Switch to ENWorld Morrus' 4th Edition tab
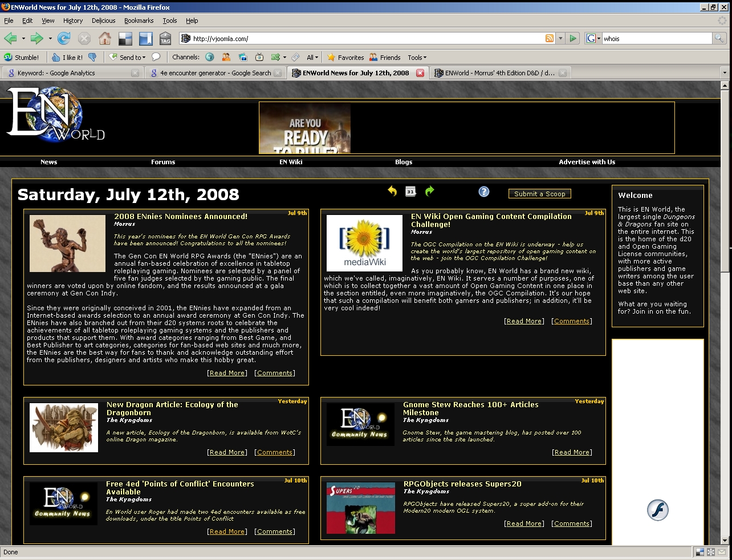This screenshot has height=560, width=732. click(x=500, y=73)
